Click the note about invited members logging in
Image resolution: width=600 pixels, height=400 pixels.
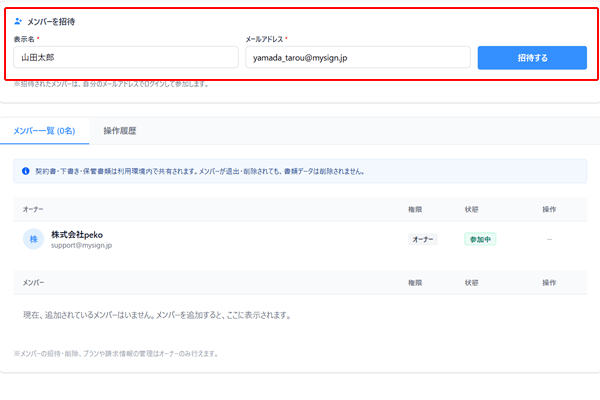112,84
